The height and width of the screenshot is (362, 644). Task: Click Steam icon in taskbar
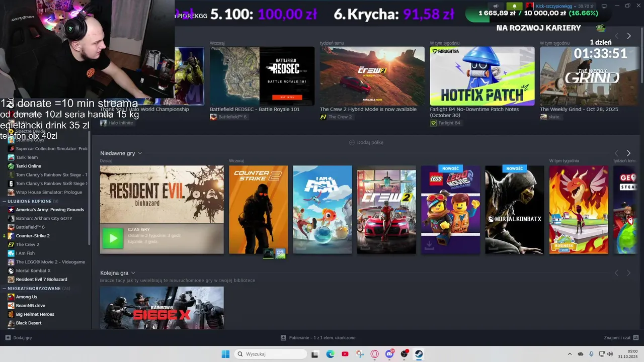point(419,354)
